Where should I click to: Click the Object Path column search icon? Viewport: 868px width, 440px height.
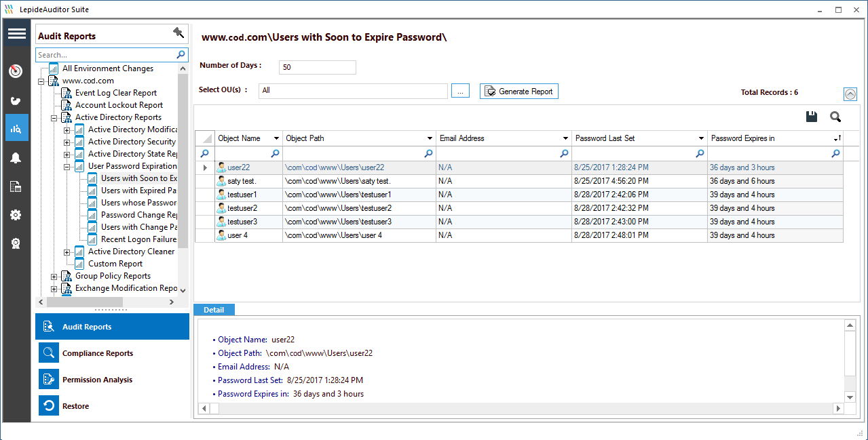coord(428,154)
